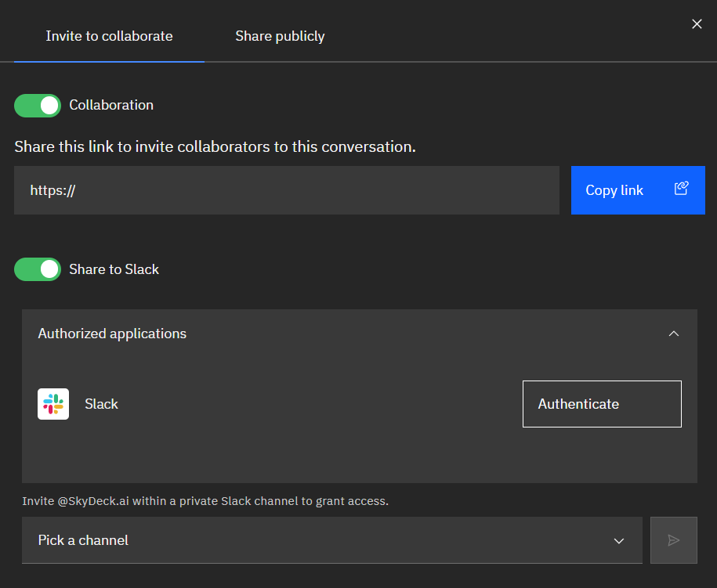Image resolution: width=717 pixels, height=588 pixels.
Task: Click the Invite @SkyDeck.ai helper text
Action: tap(205, 501)
